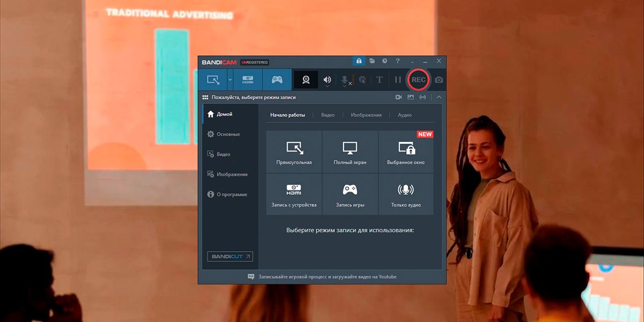The width and height of the screenshot is (644, 322).
Task: Open the Основные section in sidebar
Action: (225, 134)
